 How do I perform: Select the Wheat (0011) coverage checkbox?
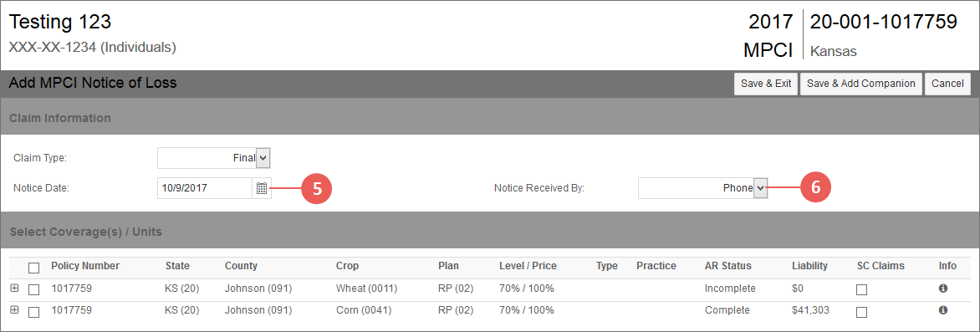pyautogui.click(x=33, y=289)
